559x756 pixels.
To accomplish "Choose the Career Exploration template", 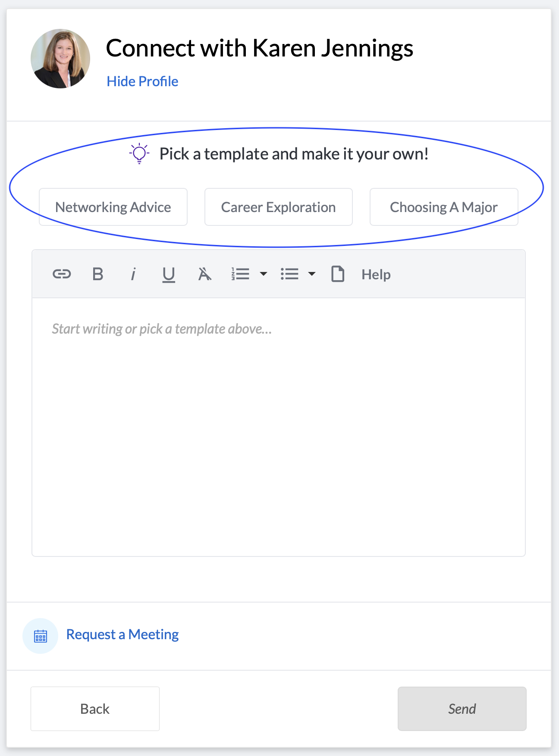I will point(279,207).
